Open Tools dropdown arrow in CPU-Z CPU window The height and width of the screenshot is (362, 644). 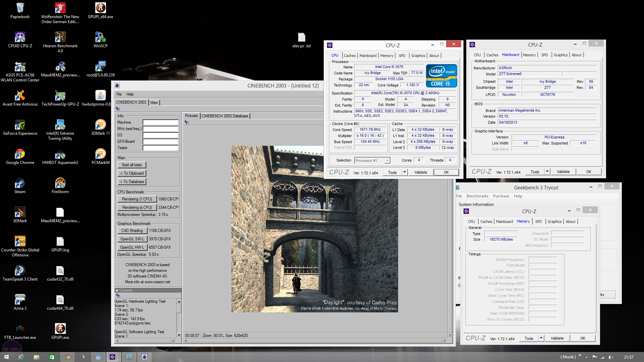[x=405, y=172]
